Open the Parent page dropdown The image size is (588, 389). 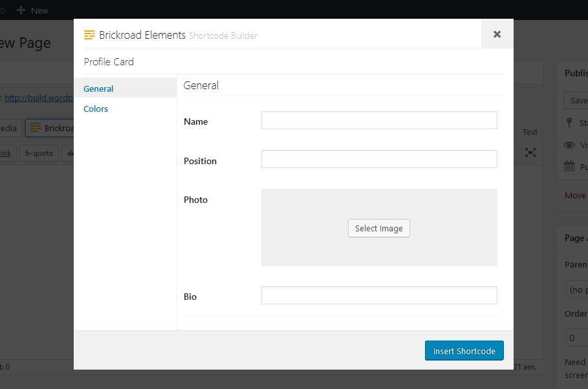click(577, 289)
